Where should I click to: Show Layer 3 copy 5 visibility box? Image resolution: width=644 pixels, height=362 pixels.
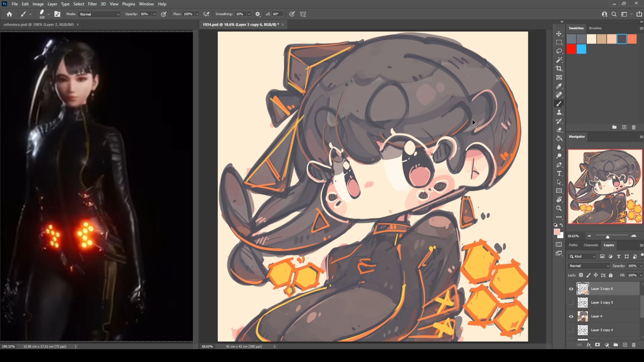(571, 302)
